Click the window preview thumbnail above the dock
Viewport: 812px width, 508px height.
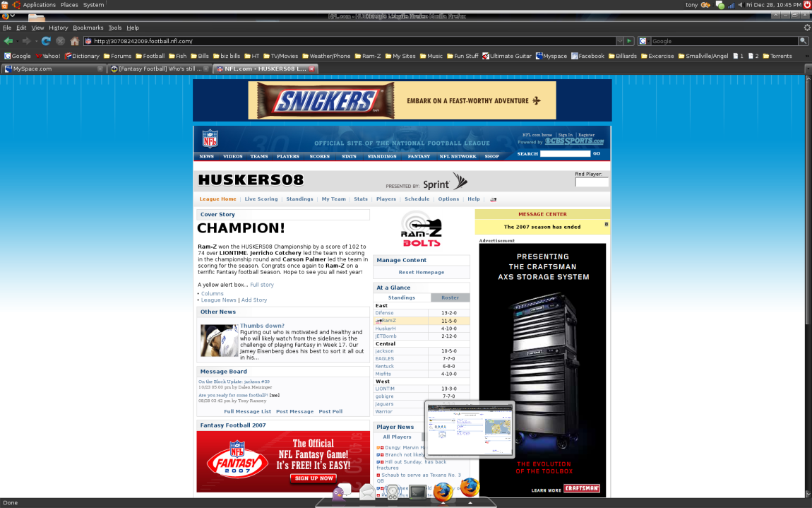click(469, 430)
